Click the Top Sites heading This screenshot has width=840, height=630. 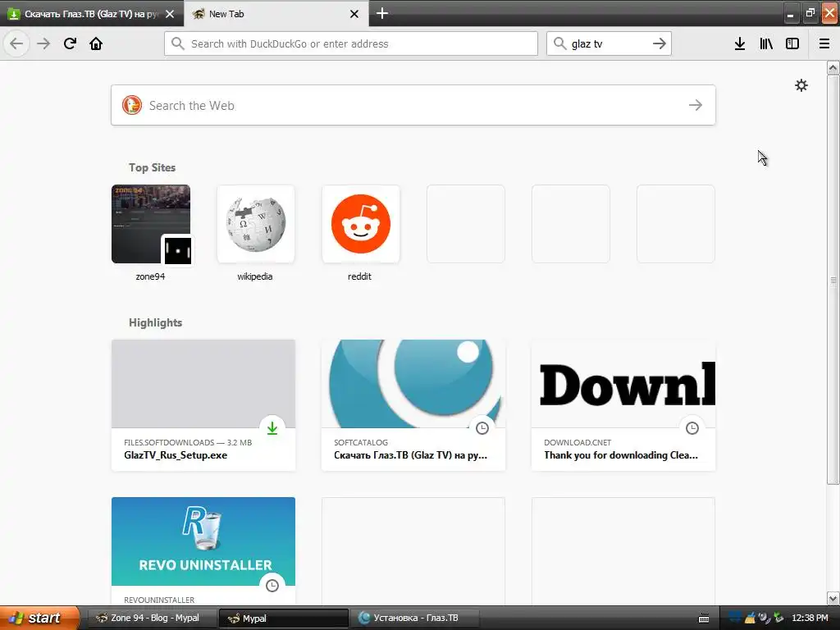(x=152, y=167)
